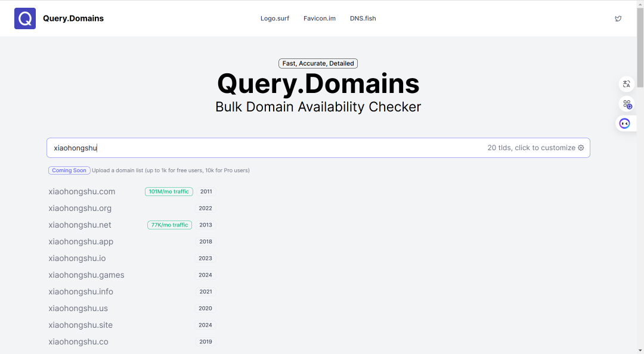
Task: Click the 2019 year tag for .co
Action: (205, 341)
